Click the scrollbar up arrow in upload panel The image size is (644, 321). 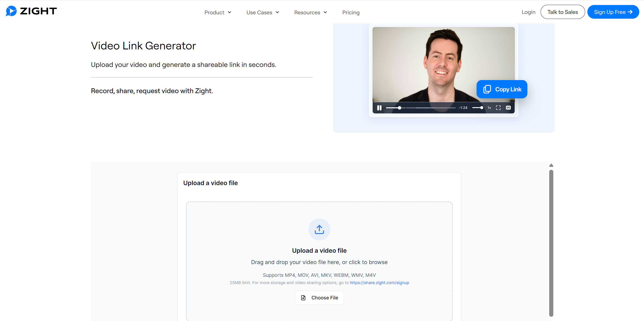click(551, 166)
